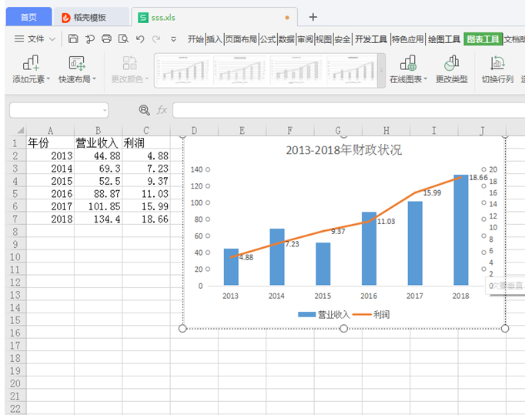The width and height of the screenshot is (532, 415).
Task: Click the export-to-PDF icon beside Save
Action: (90, 39)
